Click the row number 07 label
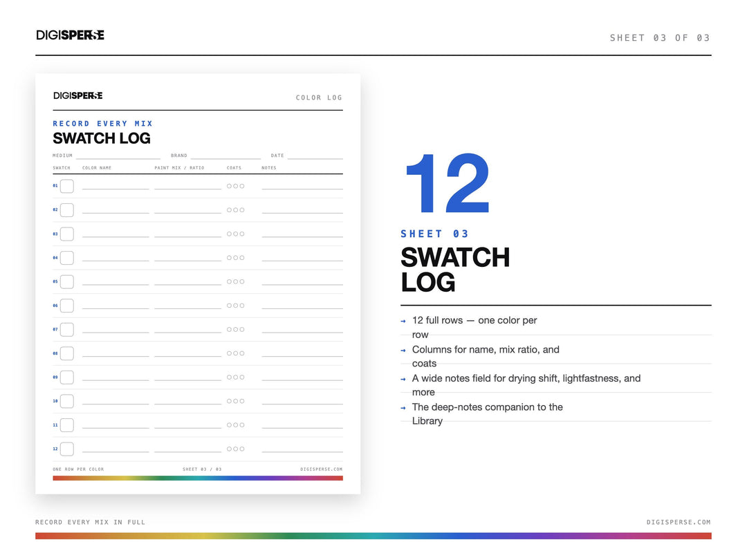Screen dimensions: 747x560 55,330
